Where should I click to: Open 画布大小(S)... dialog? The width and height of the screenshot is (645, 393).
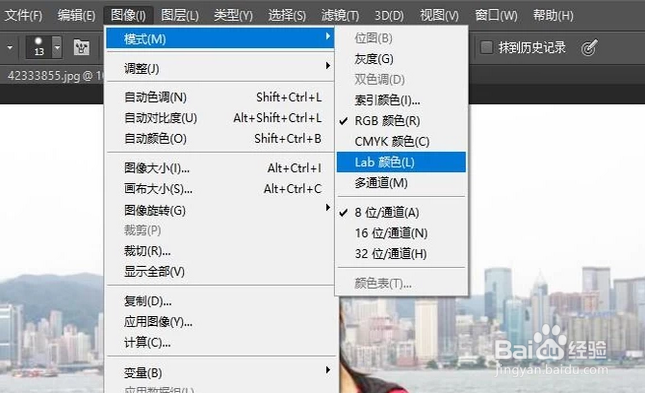click(220, 189)
